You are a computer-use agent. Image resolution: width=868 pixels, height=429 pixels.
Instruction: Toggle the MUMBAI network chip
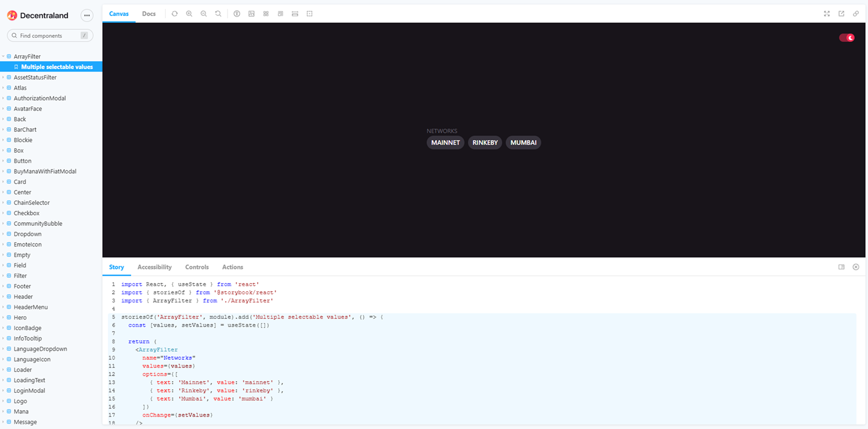pos(523,143)
